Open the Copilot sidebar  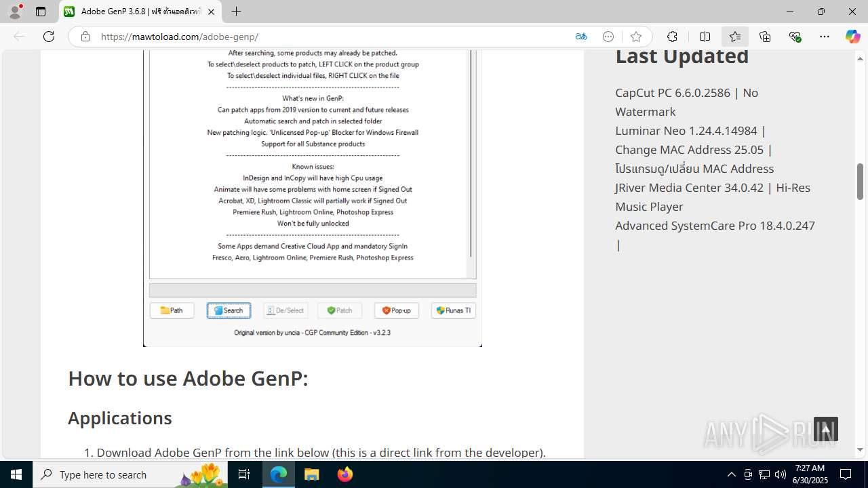(x=852, y=37)
